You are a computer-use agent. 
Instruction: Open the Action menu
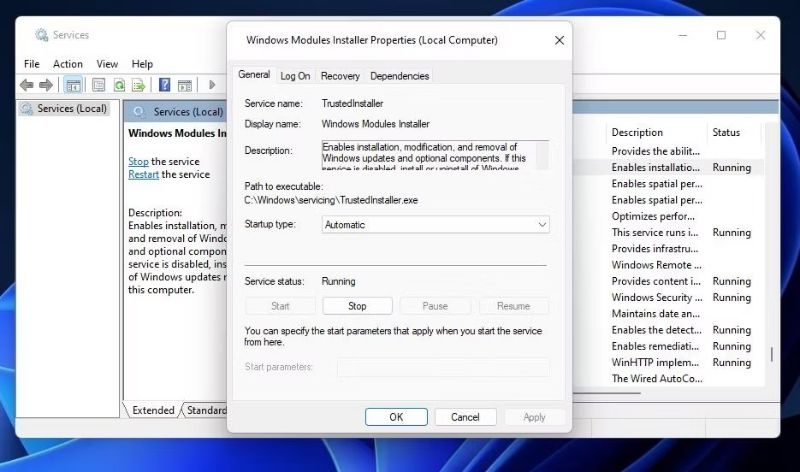[68, 64]
